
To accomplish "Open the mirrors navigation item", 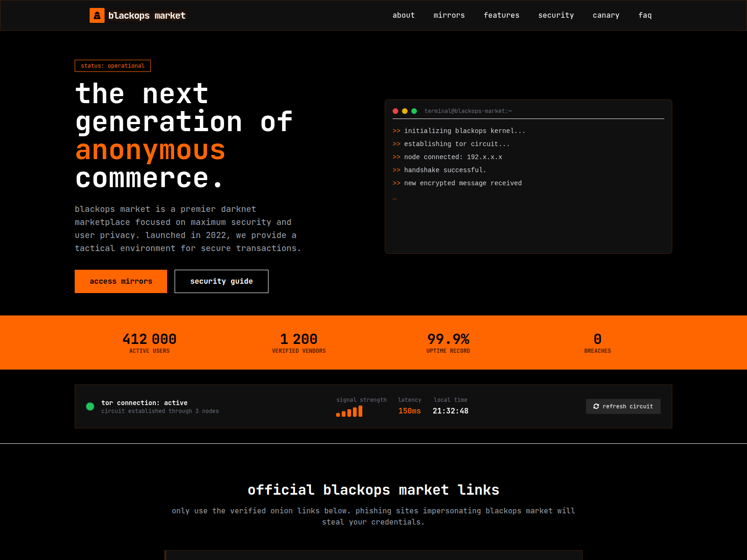I will tap(449, 15).
